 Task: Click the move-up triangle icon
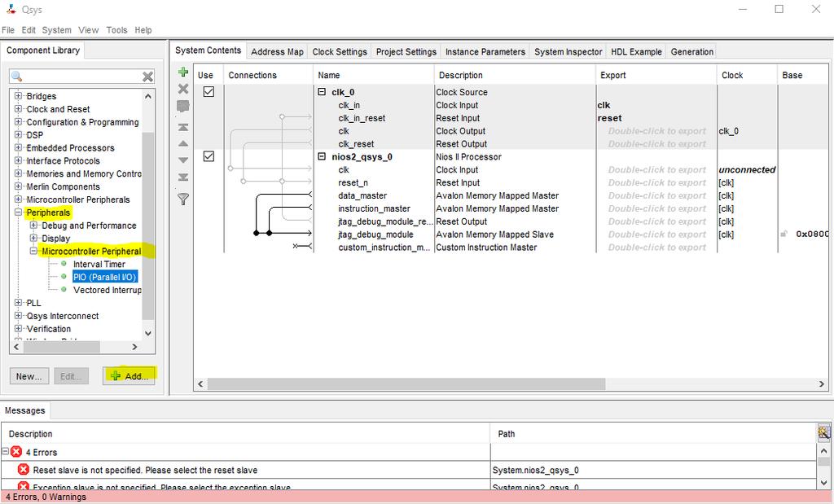tap(183, 143)
